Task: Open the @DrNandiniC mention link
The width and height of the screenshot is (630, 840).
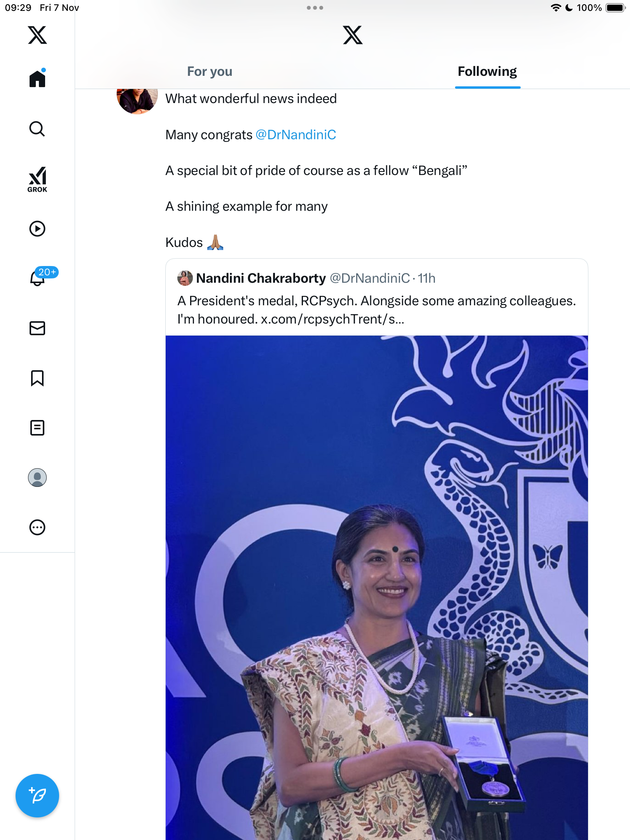Action: tap(296, 135)
